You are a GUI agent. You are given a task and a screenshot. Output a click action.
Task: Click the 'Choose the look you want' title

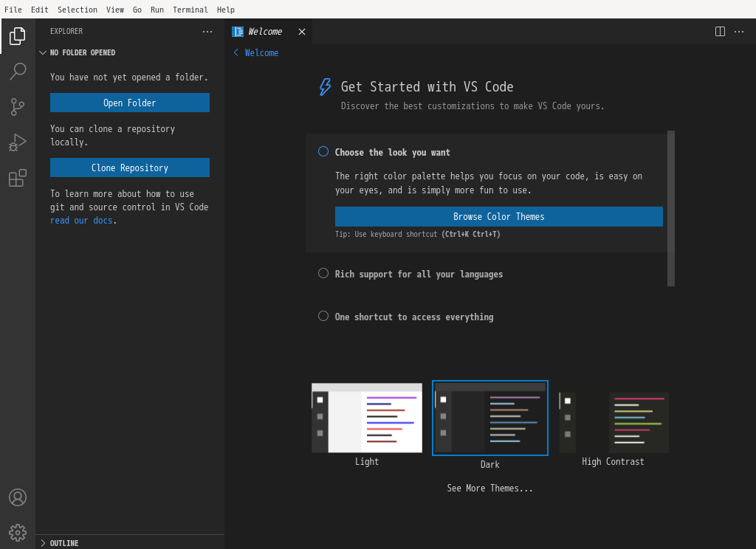click(x=393, y=152)
